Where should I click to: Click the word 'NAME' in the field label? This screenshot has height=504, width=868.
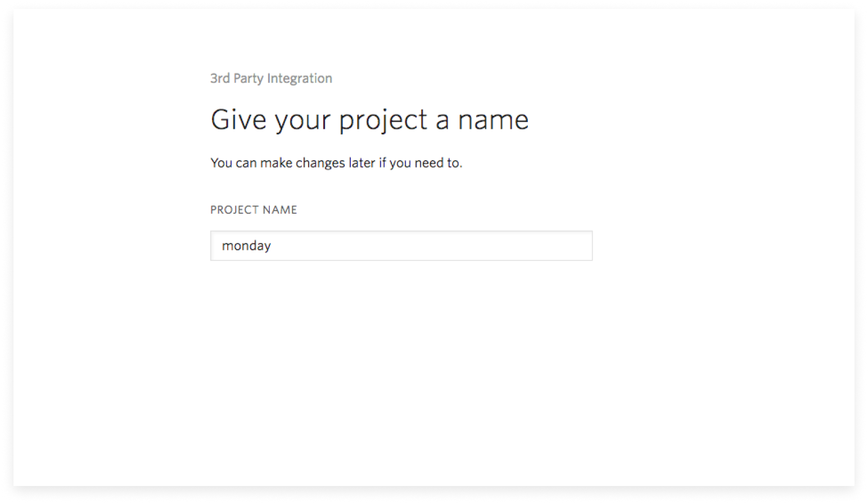click(x=280, y=210)
